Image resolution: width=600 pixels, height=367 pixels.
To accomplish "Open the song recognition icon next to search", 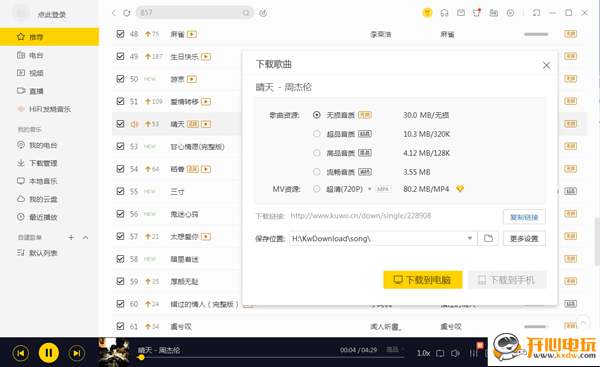I will tap(263, 13).
